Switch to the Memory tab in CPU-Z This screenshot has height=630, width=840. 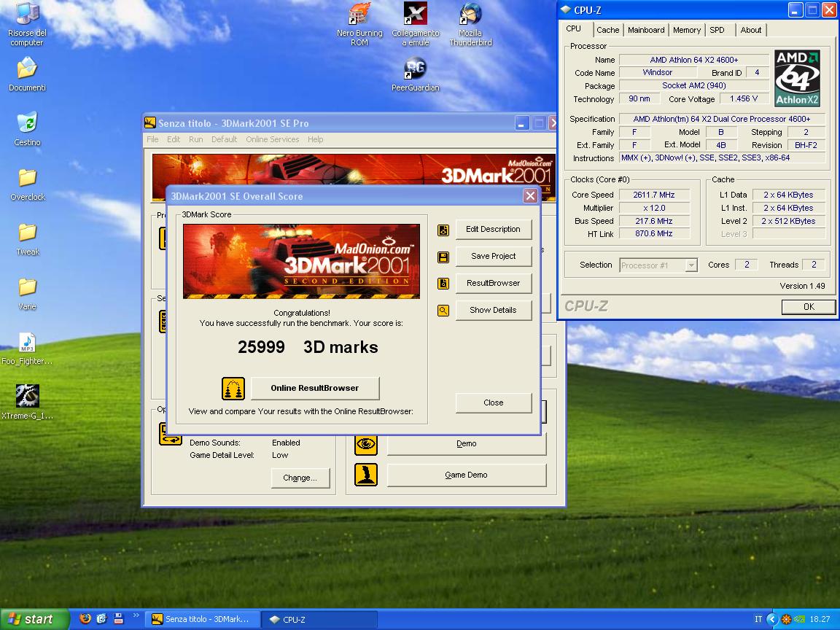[x=686, y=30]
